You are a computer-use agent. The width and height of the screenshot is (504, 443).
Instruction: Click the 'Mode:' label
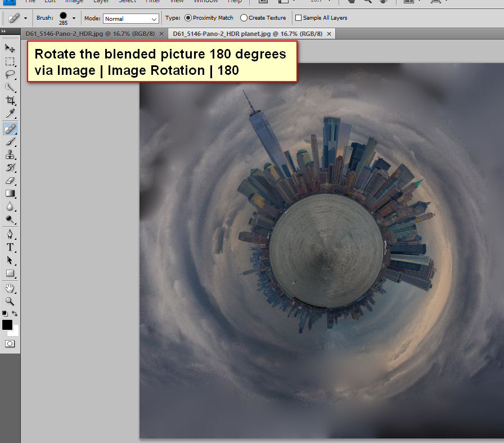[x=92, y=19]
